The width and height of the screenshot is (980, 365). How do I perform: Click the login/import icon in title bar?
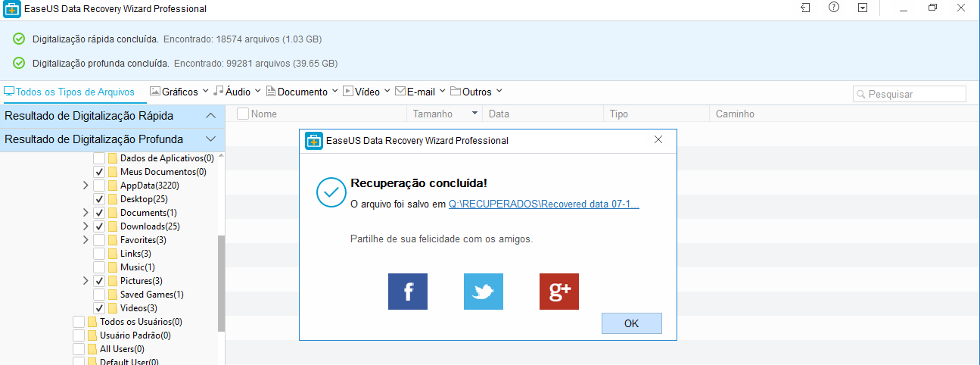[805, 8]
